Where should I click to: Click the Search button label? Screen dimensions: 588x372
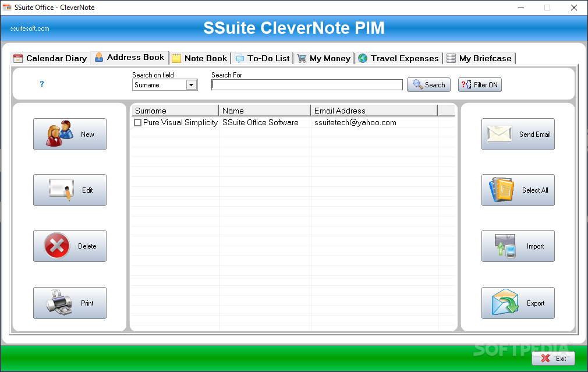pyautogui.click(x=435, y=85)
